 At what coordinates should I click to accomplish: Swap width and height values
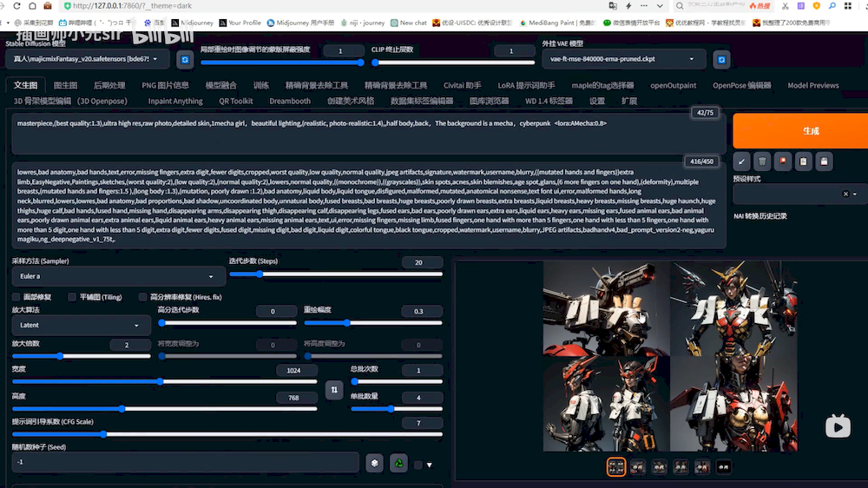tap(334, 390)
